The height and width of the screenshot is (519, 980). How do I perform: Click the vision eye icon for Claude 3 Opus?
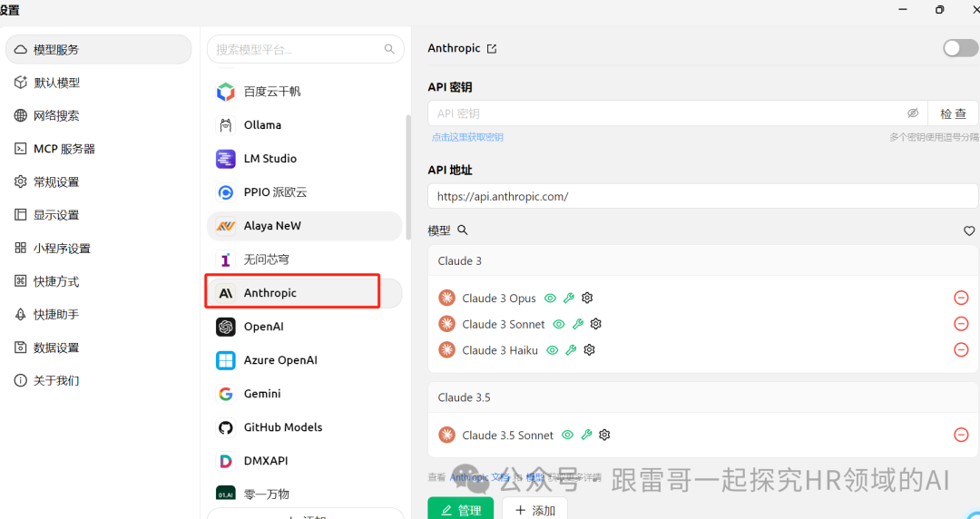(550, 299)
